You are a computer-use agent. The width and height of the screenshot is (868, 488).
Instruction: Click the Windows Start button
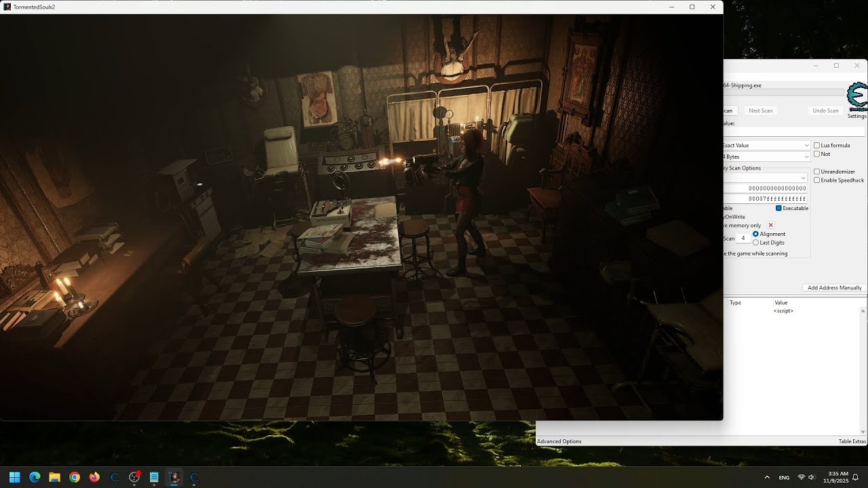(15, 477)
